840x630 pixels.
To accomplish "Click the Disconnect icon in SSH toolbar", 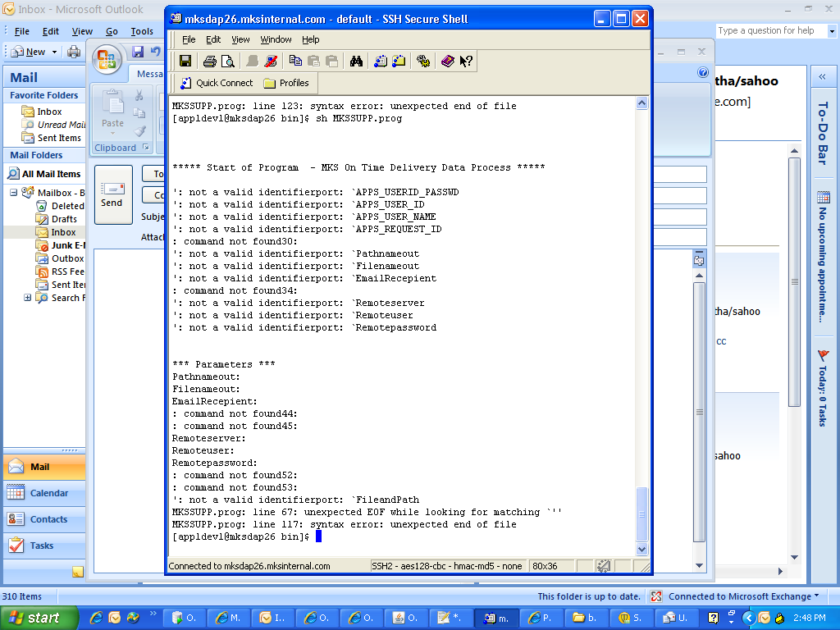I will tap(272, 61).
